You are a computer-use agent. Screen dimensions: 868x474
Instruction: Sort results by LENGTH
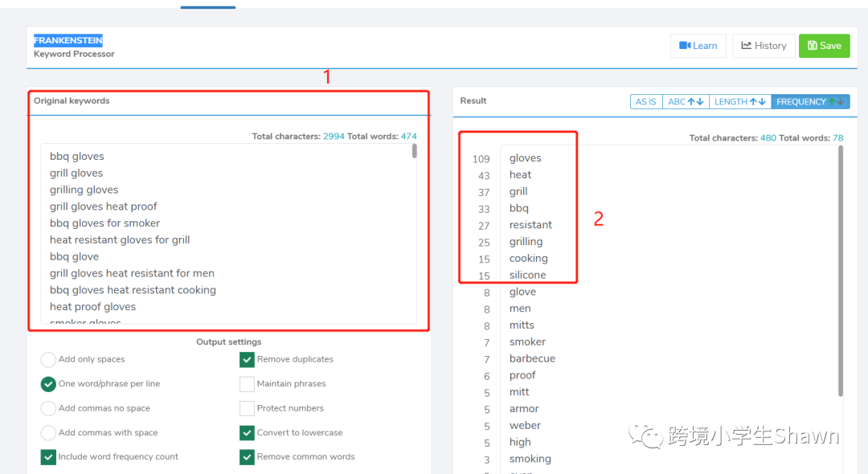click(x=739, y=102)
